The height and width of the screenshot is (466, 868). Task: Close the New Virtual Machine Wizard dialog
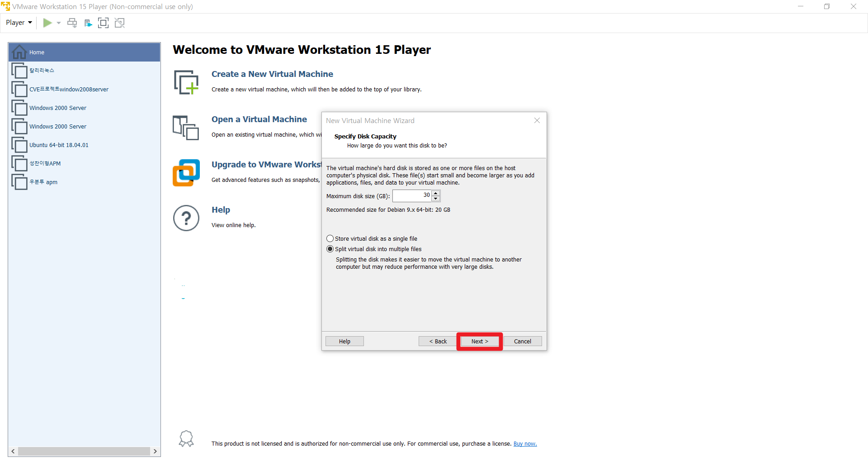[x=537, y=120]
